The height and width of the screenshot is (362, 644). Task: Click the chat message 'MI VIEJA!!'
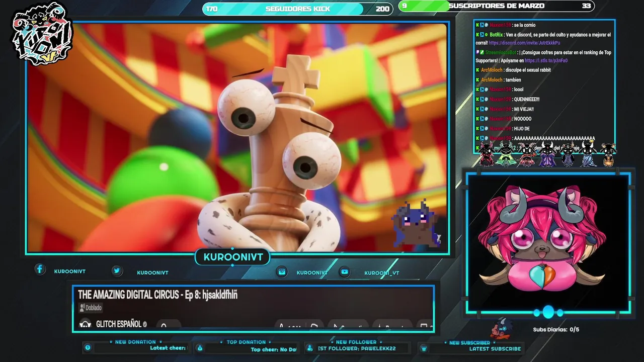tap(524, 109)
